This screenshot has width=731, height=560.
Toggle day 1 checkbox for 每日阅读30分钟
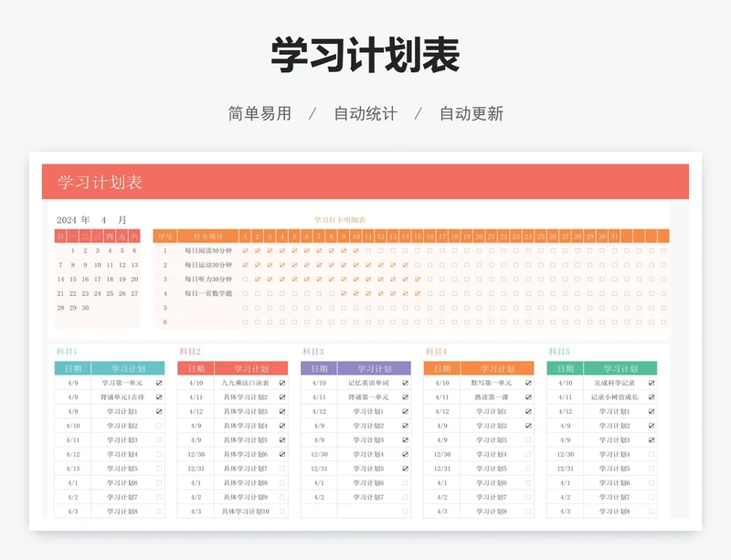point(245,251)
